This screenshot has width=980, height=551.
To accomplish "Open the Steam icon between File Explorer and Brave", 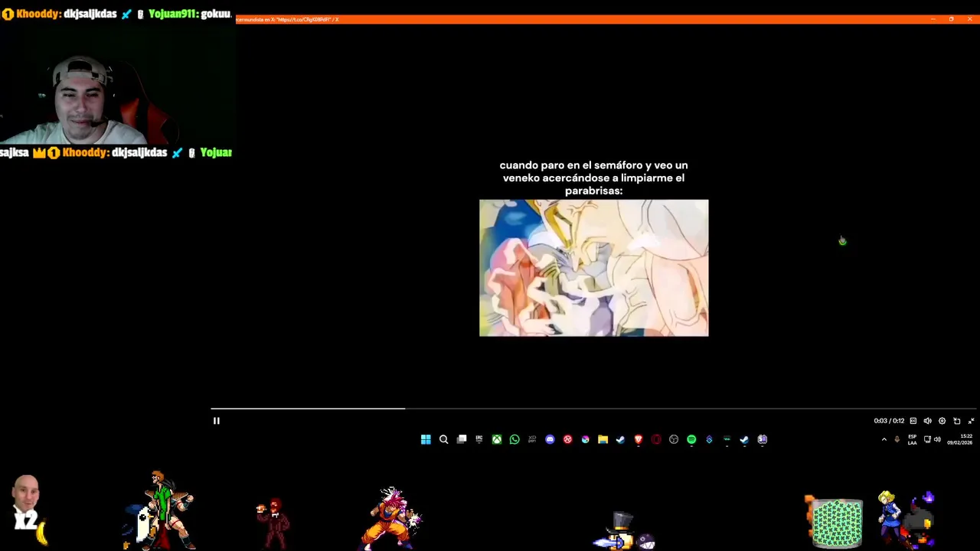I will pyautogui.click(x=620, y=439).
